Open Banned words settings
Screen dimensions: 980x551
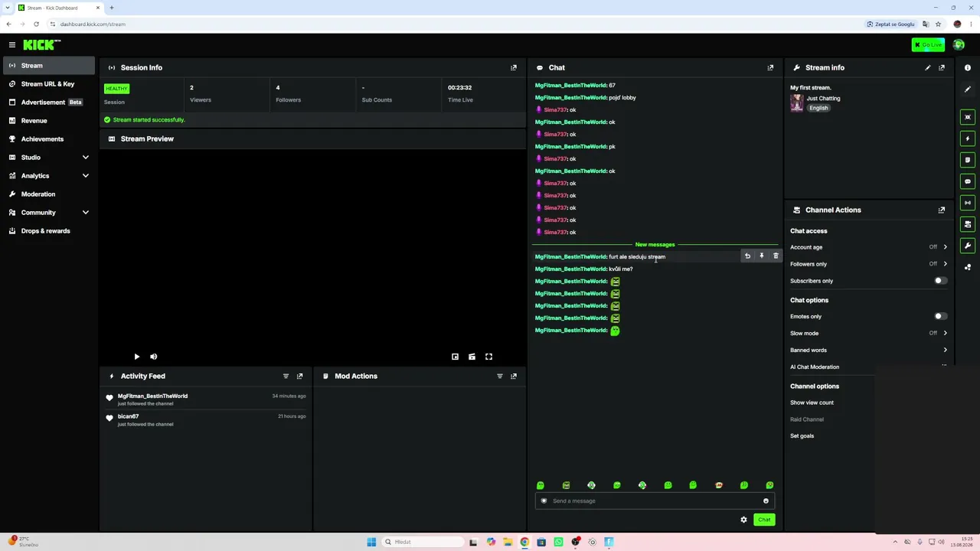pyautogui.click(x=868, y=350)
